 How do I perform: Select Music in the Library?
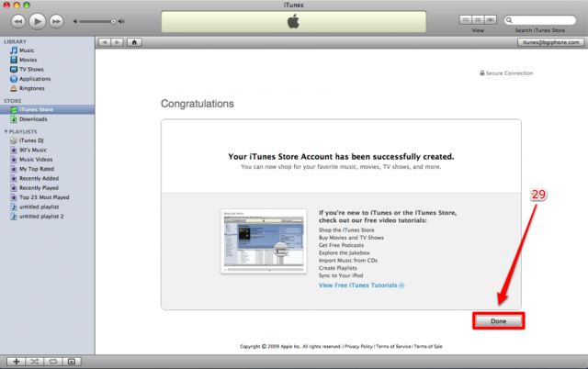pyautogui.click(x=28, y=50)
